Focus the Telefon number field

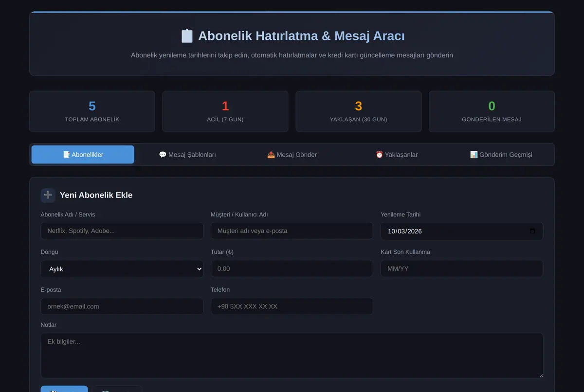click(292, 306)
